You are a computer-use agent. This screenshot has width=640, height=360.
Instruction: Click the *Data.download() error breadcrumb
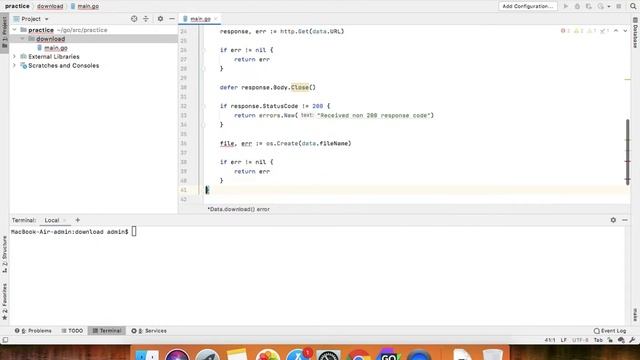(x=238, y=209)
